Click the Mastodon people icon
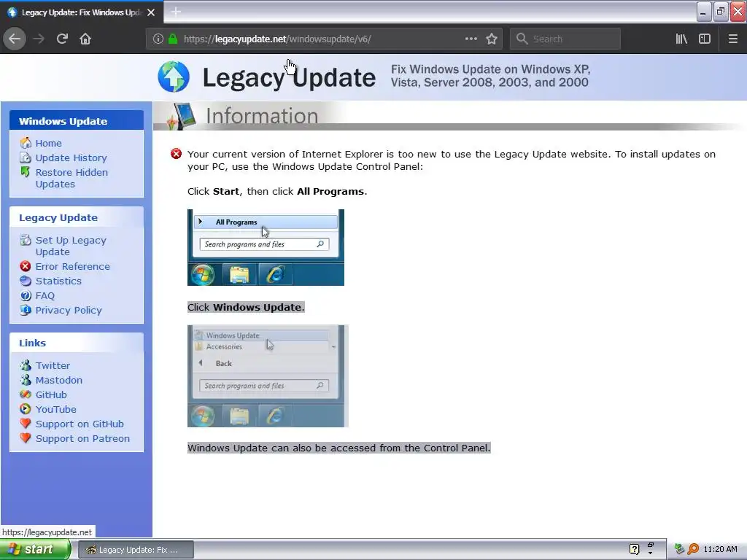Viewport: 747px width, 560px height. pyautogui.click(x=26, y=380)
